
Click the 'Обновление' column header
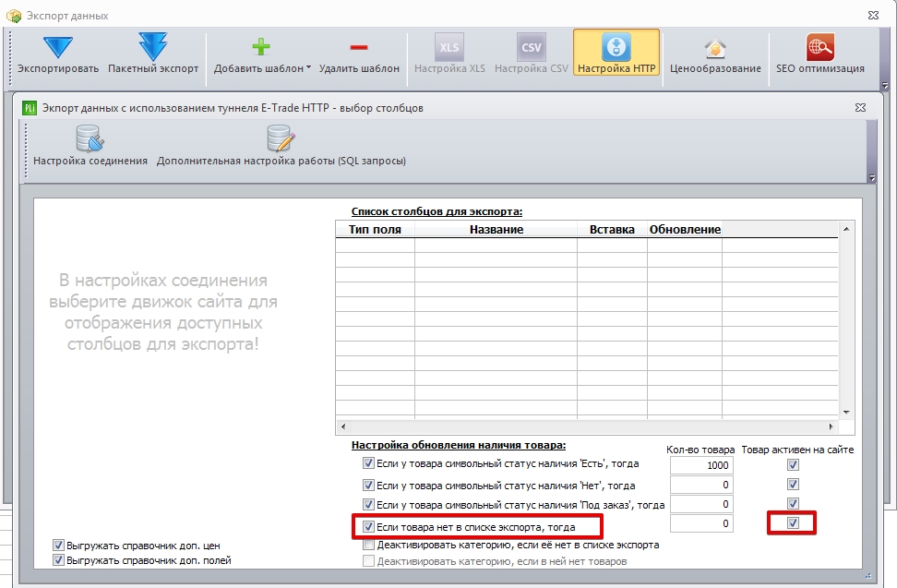click(685, 229)
